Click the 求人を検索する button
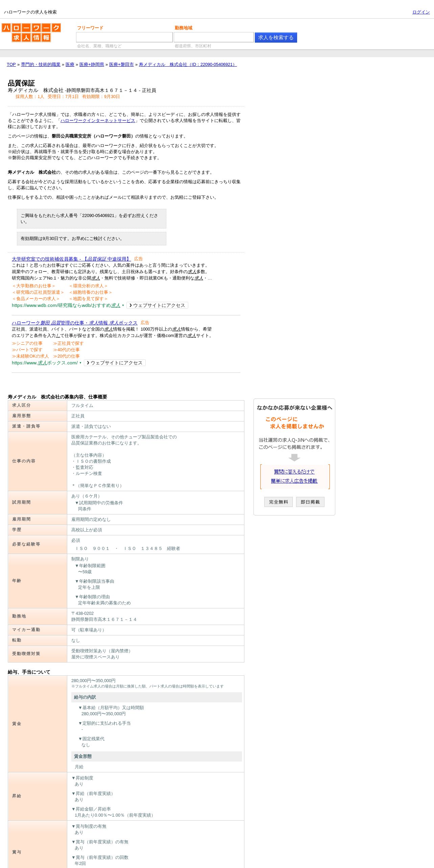The height and width of the screenshot is (868, 434). pyautogui.click(x=276, y=38)
